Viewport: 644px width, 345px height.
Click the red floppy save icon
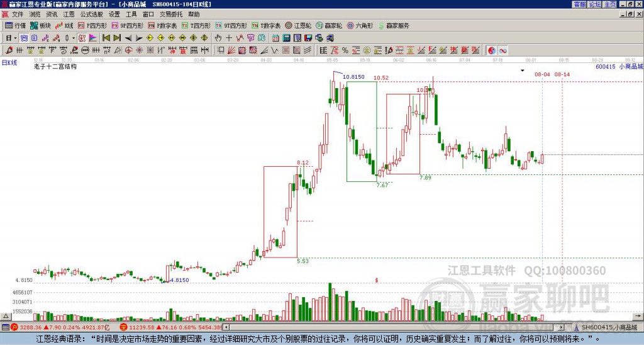click(x=308, y=38)
